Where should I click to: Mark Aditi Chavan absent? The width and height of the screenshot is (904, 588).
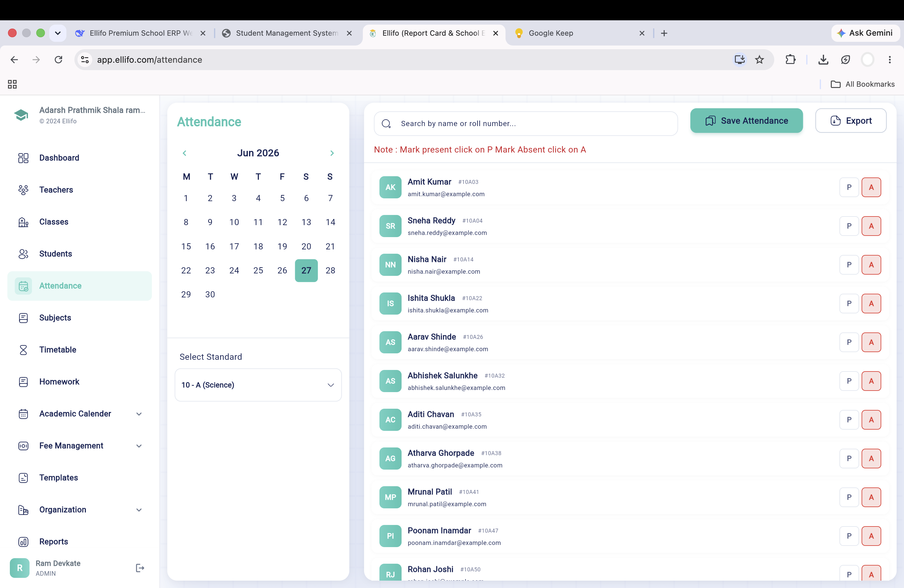871,420
